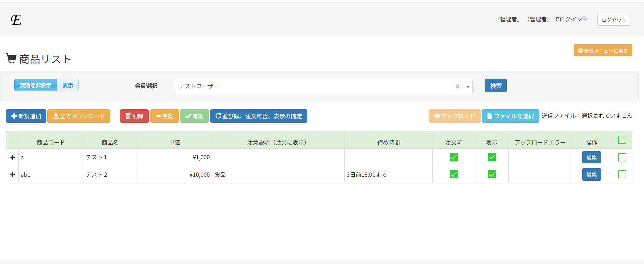Click the price cell ¥10,000
Screen dimensions: 644x264
coord(175,174)
